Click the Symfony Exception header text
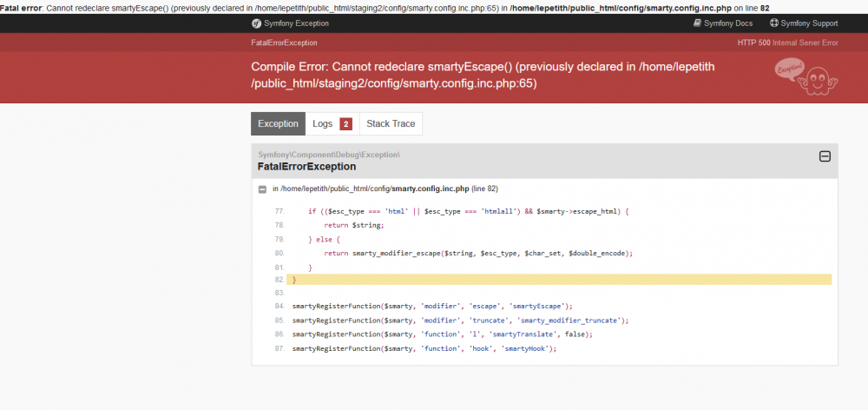Viewport: 868px width, 410px height. pyautogui.click(x=296, y=23)
